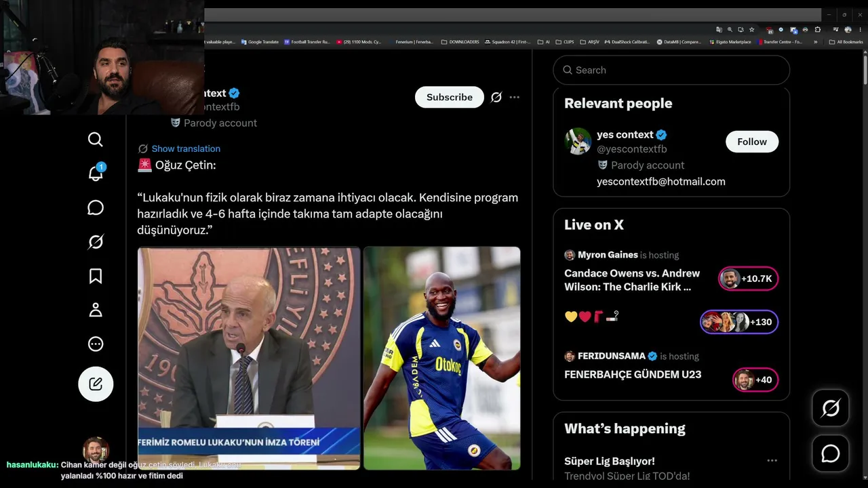
Task: Open the Football Transfer Ru... bookmark
Action: 307,42
